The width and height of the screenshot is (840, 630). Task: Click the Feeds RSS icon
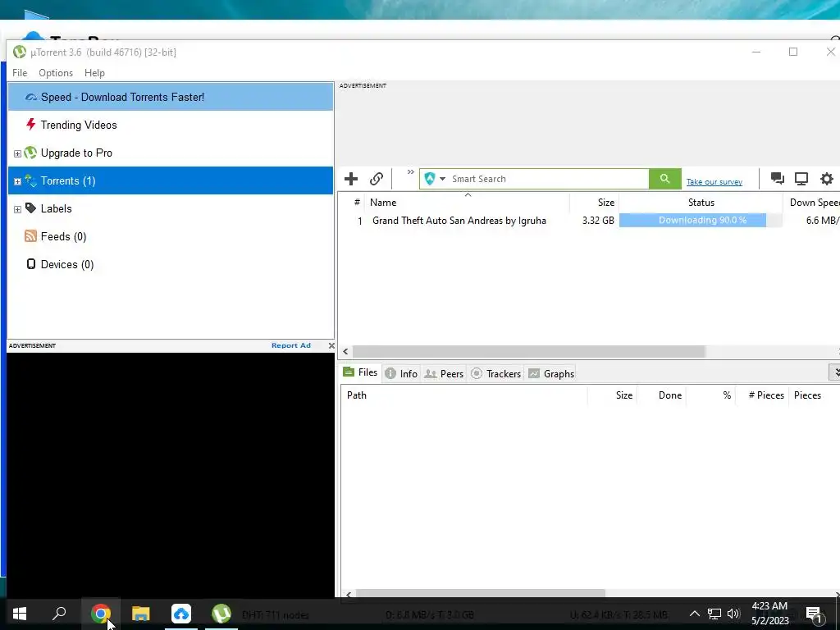click(30, 235)
